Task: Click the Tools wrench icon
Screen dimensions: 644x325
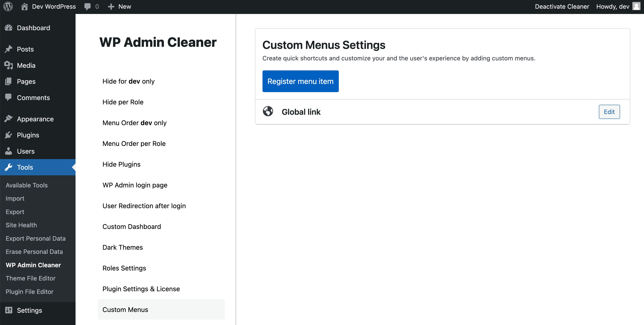Action: (x=8, y=167)
